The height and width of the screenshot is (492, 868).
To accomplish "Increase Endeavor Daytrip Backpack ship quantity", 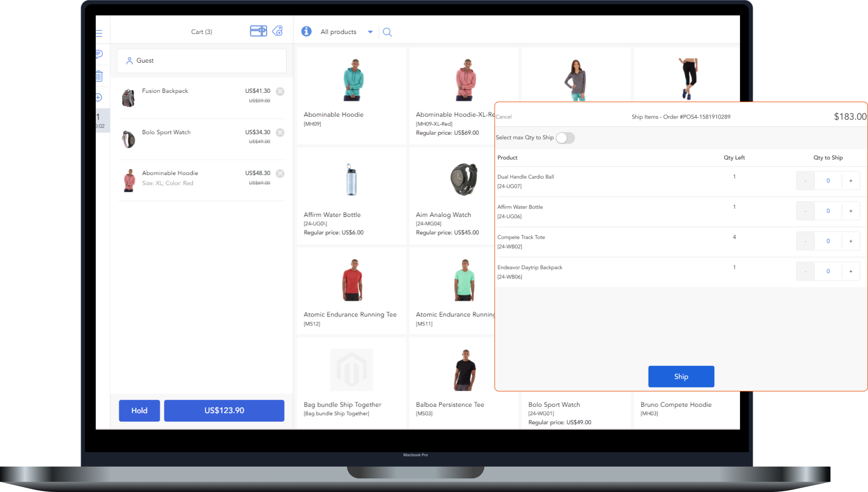I will [850, 271].
